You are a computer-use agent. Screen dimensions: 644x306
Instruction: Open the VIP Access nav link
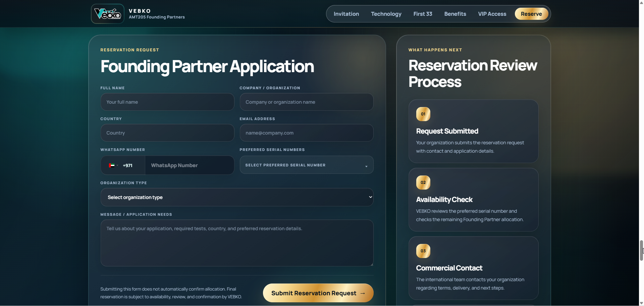[x=492, y=14]
